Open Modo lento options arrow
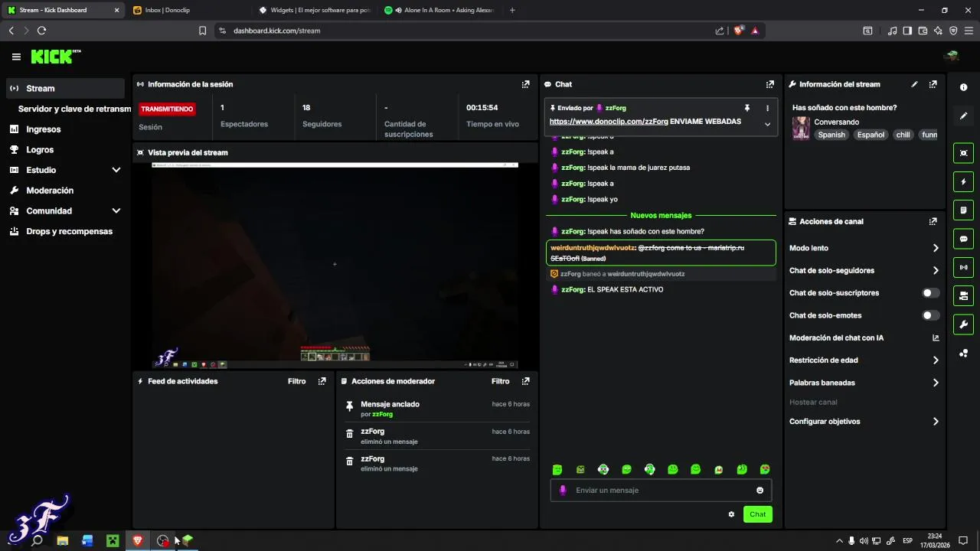 point(936,248)
